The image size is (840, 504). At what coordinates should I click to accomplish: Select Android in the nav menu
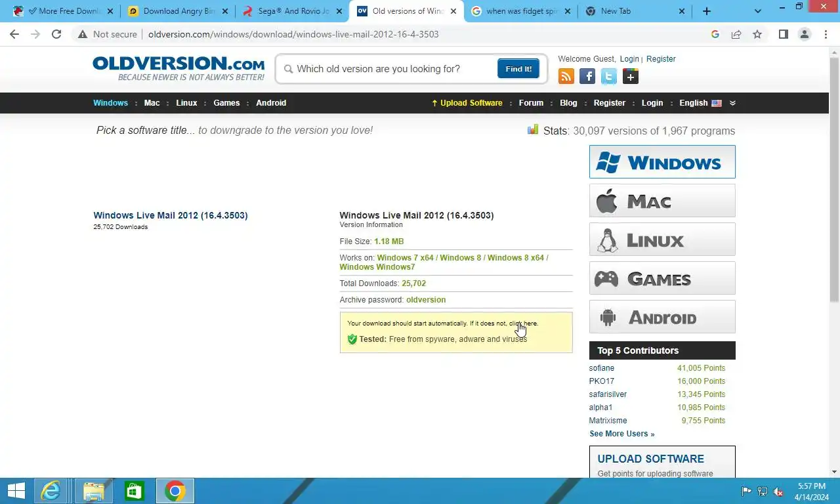click(271, 103)
